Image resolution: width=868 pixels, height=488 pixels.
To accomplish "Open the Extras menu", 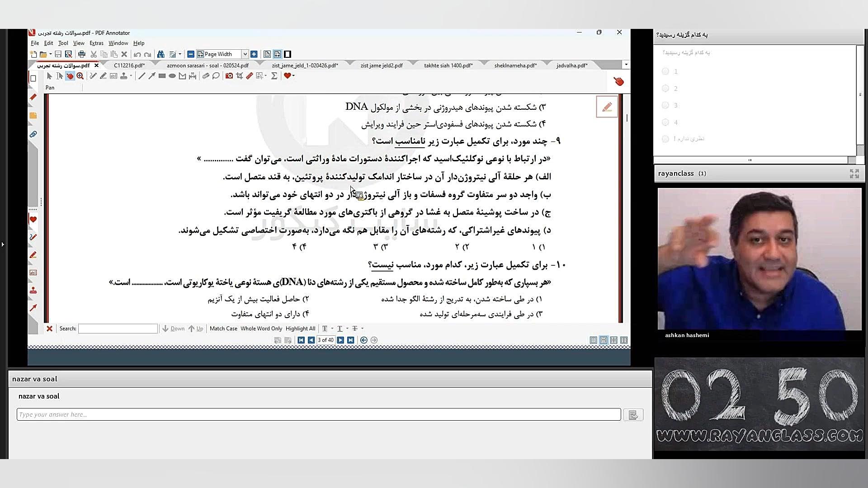I will (96, 43).
